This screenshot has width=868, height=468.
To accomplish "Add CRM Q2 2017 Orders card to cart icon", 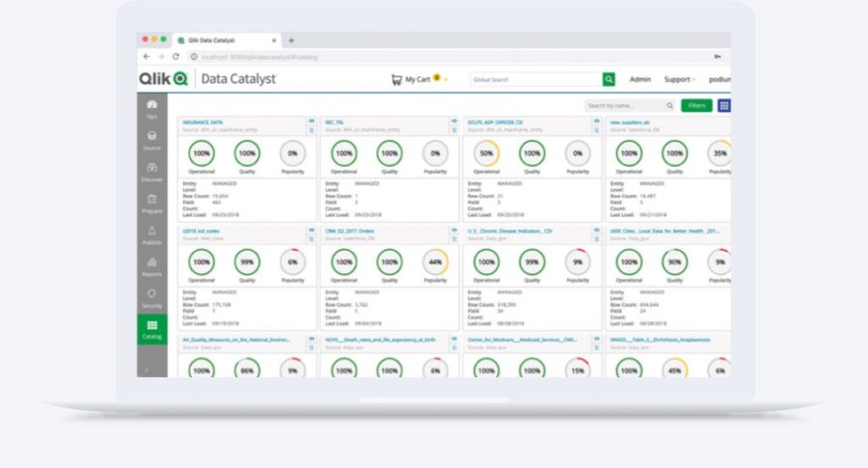I will point(454,238).
